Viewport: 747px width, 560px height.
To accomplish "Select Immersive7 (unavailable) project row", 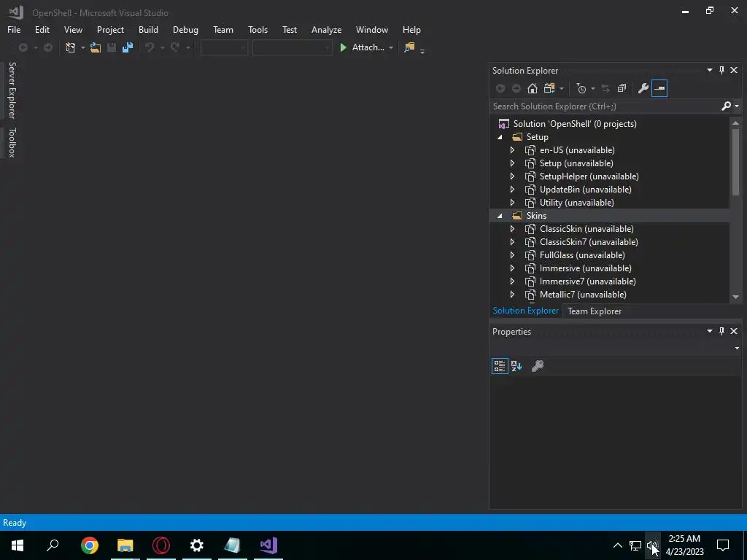I will pyautogui.click(x=610, y=281).
